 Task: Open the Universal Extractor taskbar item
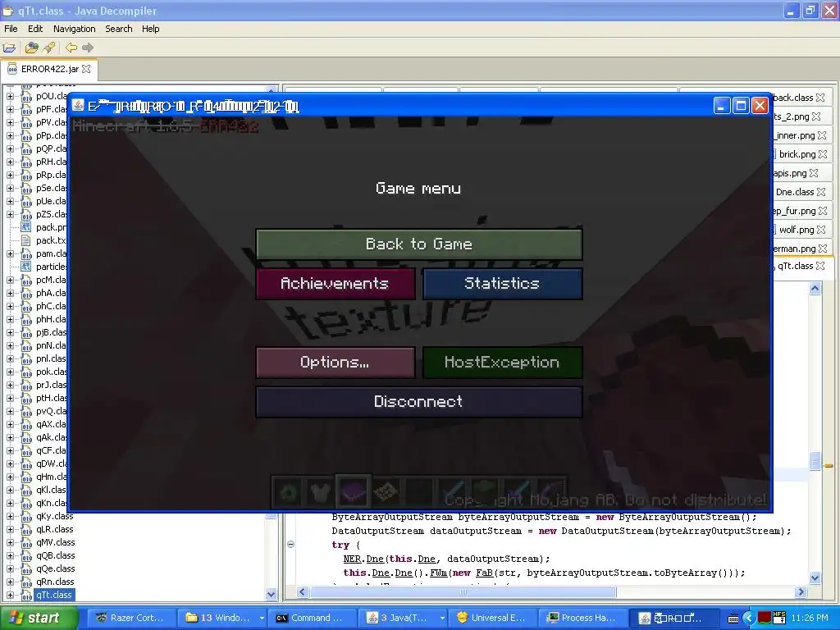pyautogui.click(x=493, y=618)
